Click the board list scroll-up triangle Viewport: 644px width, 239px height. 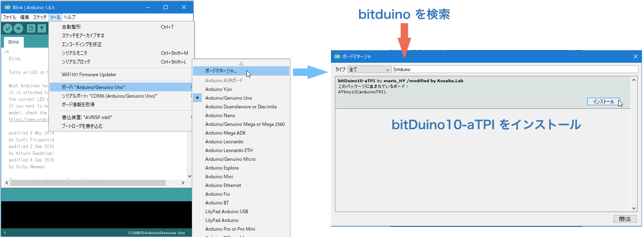[x=241, y=63]
